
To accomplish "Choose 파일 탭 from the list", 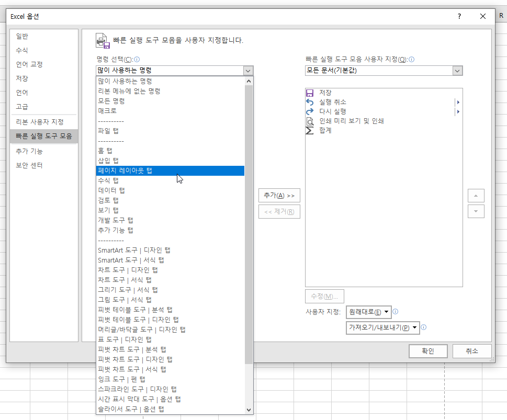I will click(170, 131).
